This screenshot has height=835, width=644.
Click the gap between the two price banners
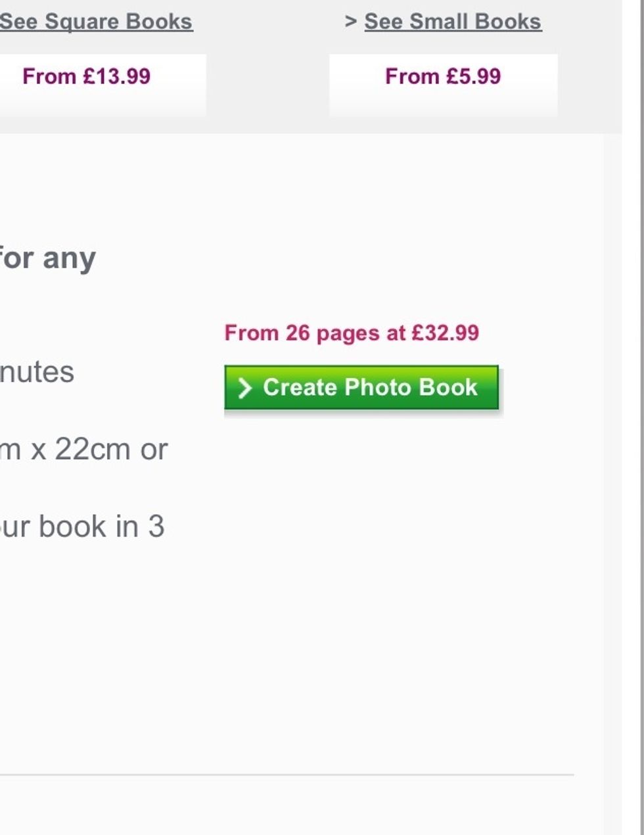pos(266,85)
